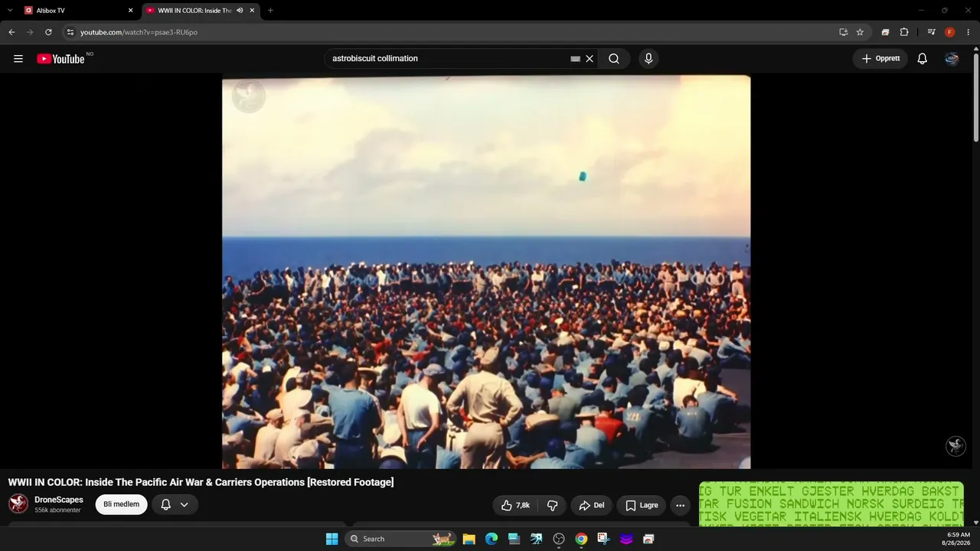Install the app from address bar icon

pyautogui.click(x=843, y=32)
